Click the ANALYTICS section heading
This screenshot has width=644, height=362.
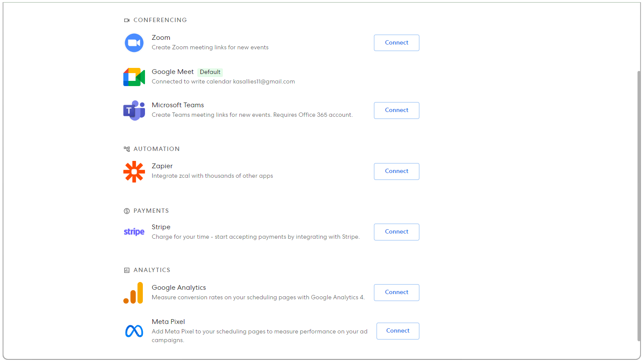[152, 270]
